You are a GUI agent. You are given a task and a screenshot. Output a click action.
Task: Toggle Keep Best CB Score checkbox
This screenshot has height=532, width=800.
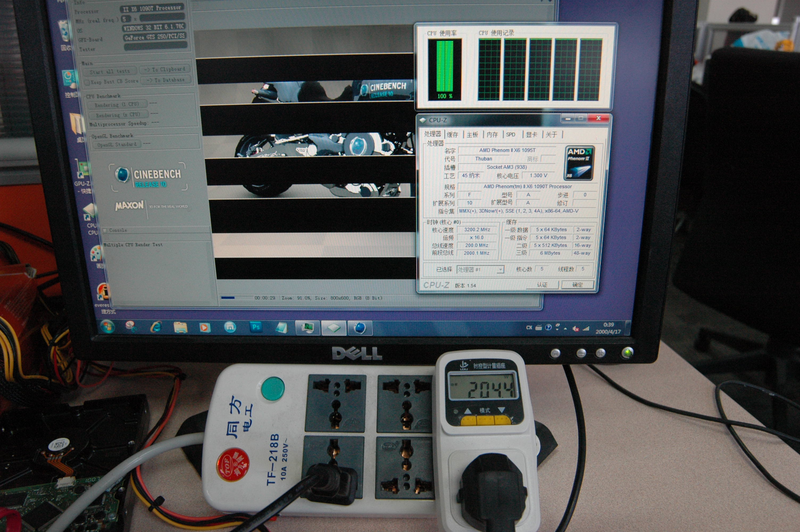[x=87, y=82]
